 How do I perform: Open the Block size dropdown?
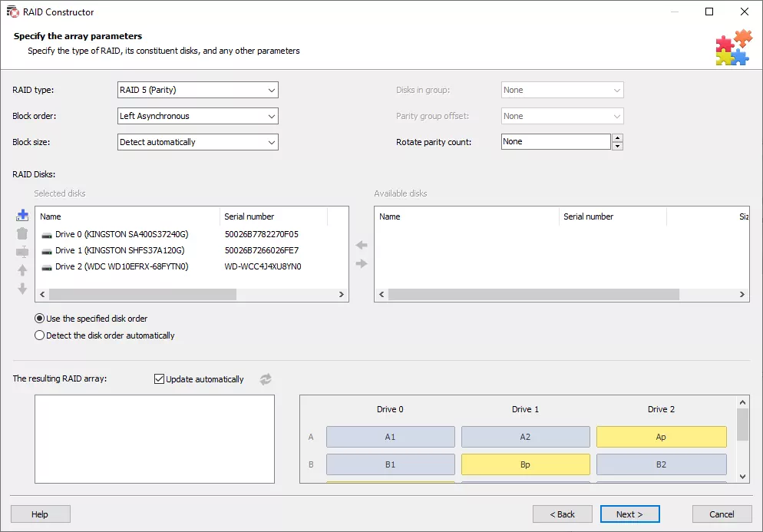pyautogui.click(x=197, y=142)
